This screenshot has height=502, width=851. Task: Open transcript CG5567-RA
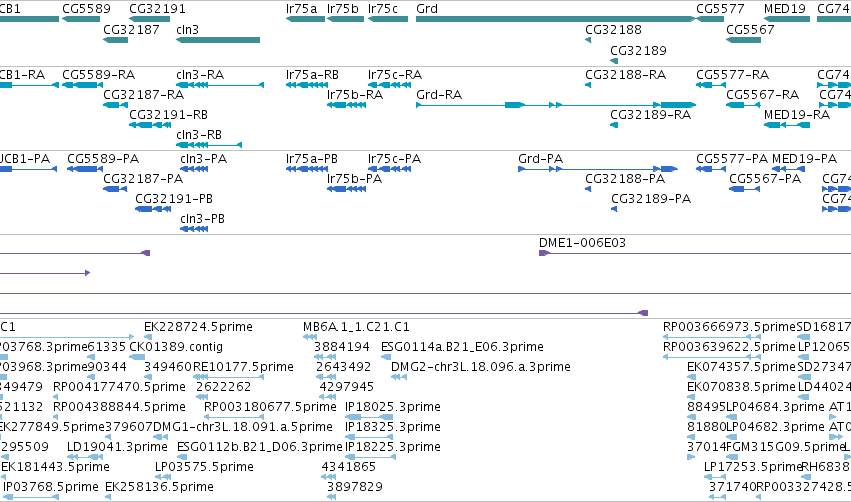click(743, 105)
